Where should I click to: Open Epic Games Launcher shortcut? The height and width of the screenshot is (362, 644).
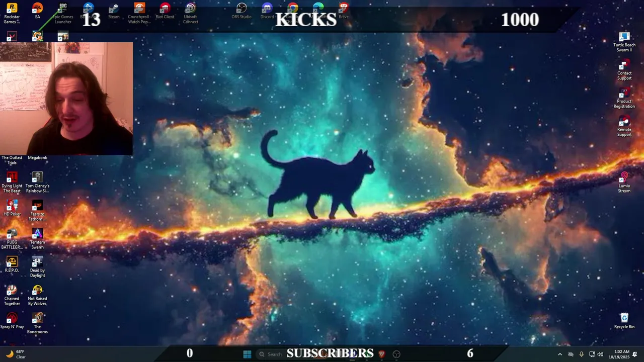(x=63, y=14)
